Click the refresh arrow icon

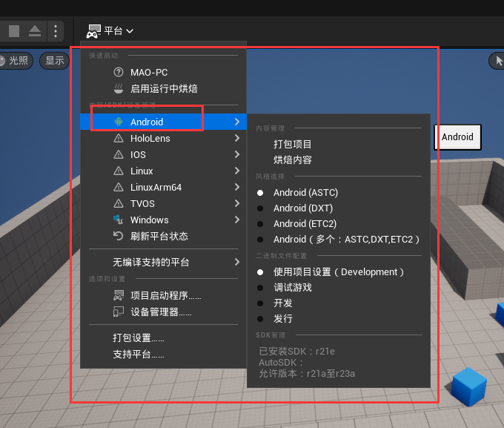point(119,236)
